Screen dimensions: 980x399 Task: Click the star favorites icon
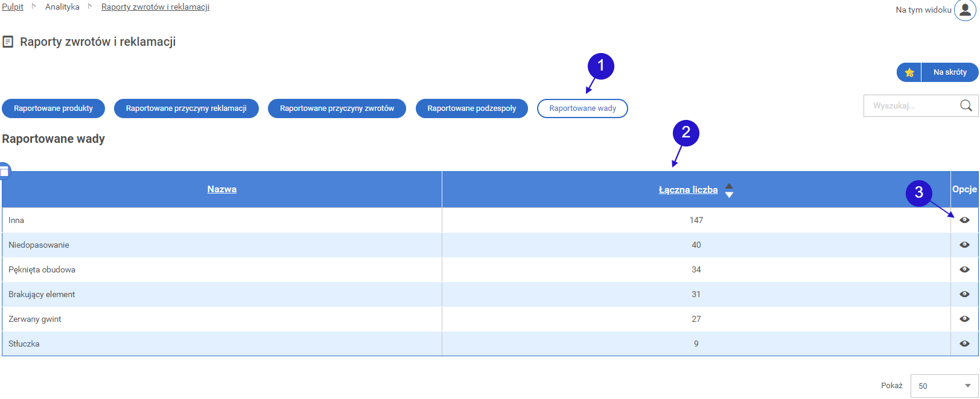pos(909,72)
